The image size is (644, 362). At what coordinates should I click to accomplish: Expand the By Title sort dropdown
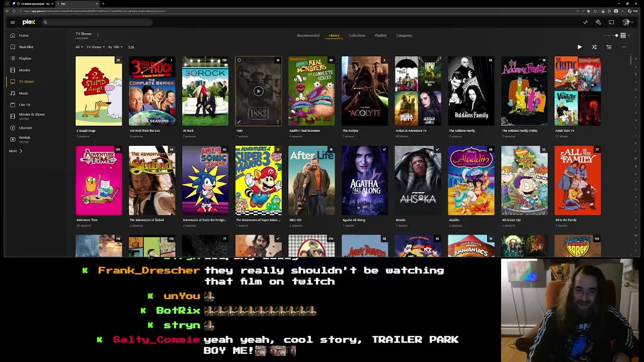click(x=115, y=47)
